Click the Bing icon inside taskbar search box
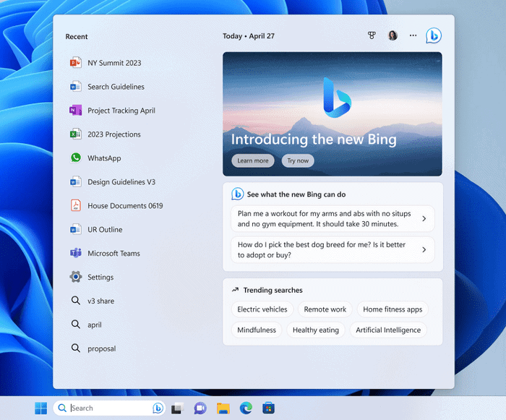The image size is (506, 420). click(x=158, y=408)
